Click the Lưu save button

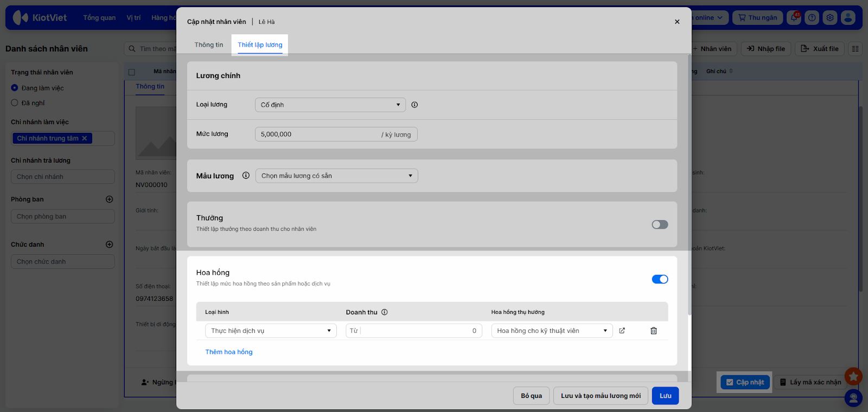(x=665, y=396)
